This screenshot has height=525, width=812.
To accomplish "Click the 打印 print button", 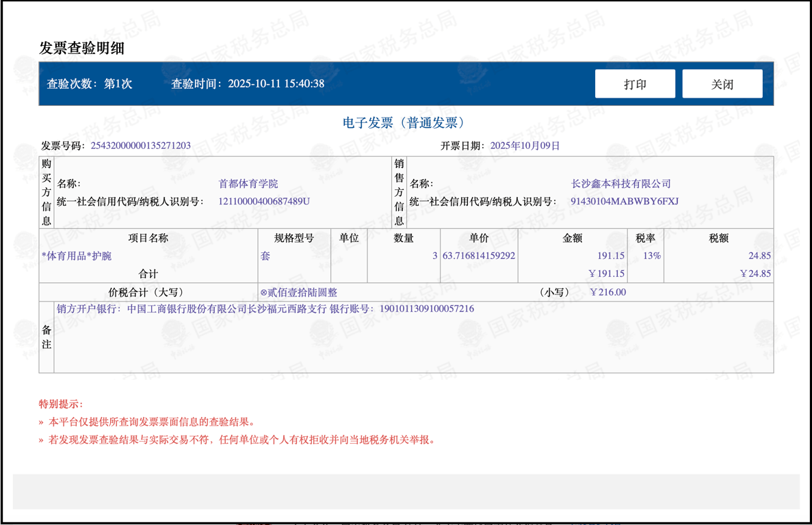I will coord(635,84).
